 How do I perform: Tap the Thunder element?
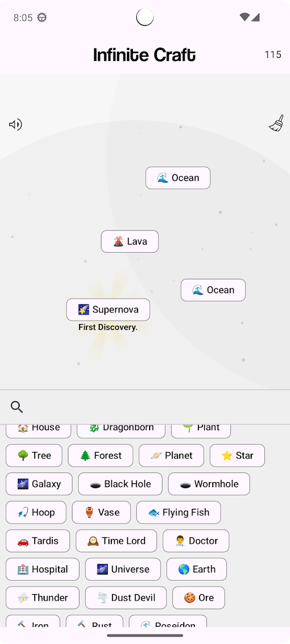[x=43, y=598]
